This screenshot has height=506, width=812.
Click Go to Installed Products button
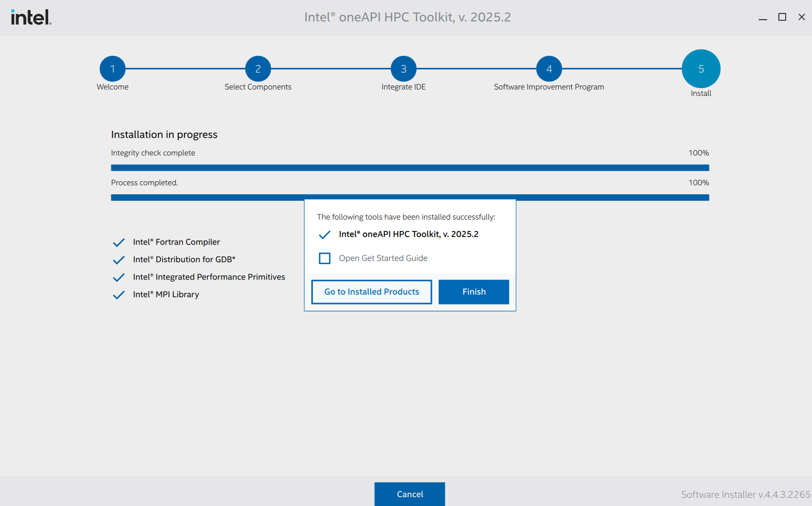tap(371, 292)
